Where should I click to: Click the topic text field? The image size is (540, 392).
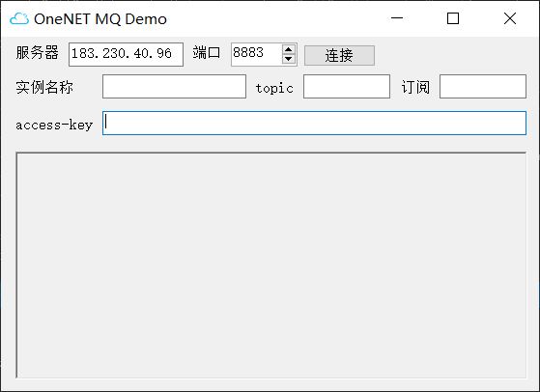(347, 86)
